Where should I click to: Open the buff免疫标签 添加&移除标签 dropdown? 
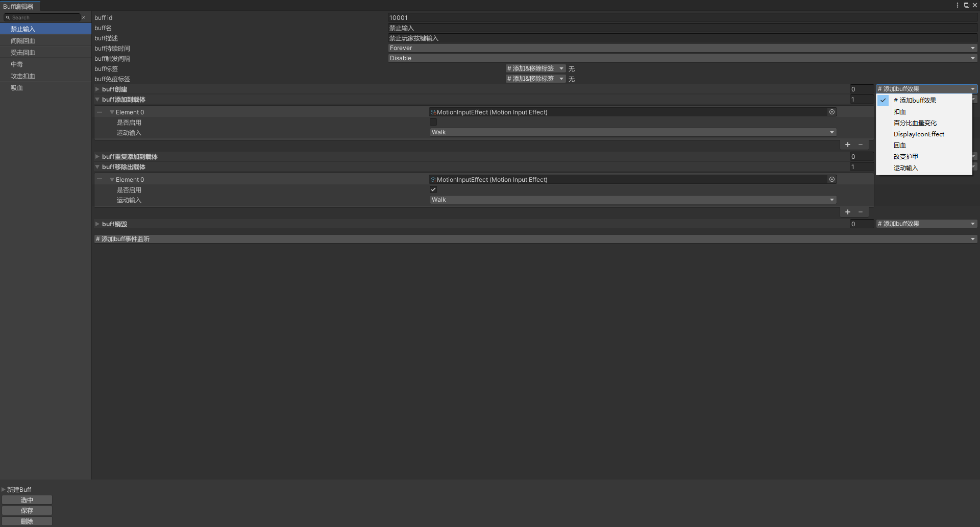tap(535, 79)
